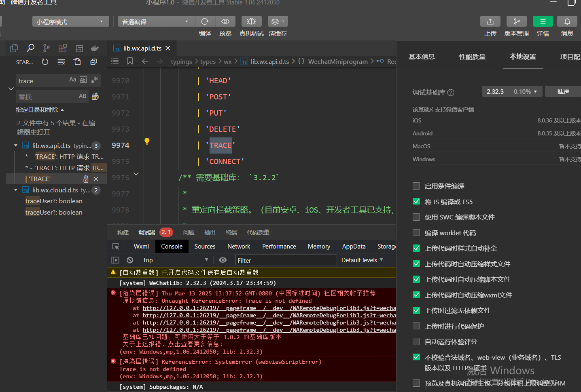
Task: Open the source control branch icon
Action: pos(47,48)
